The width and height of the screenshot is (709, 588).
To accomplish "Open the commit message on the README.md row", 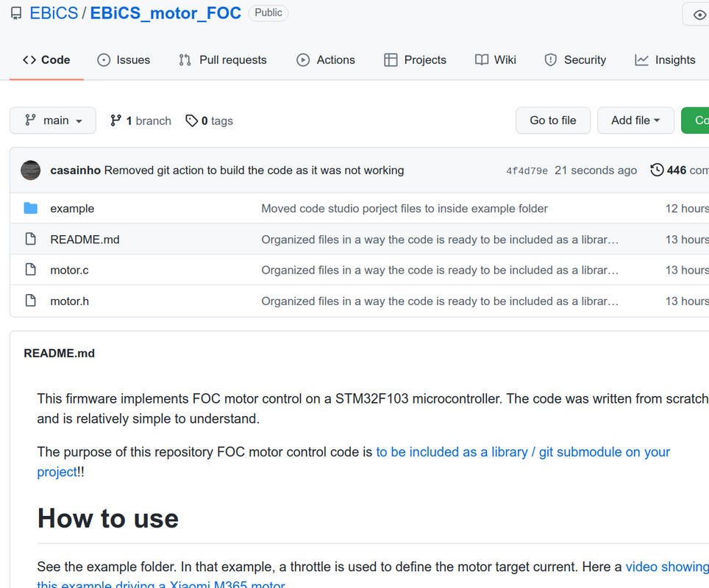I will pos(440,240).
